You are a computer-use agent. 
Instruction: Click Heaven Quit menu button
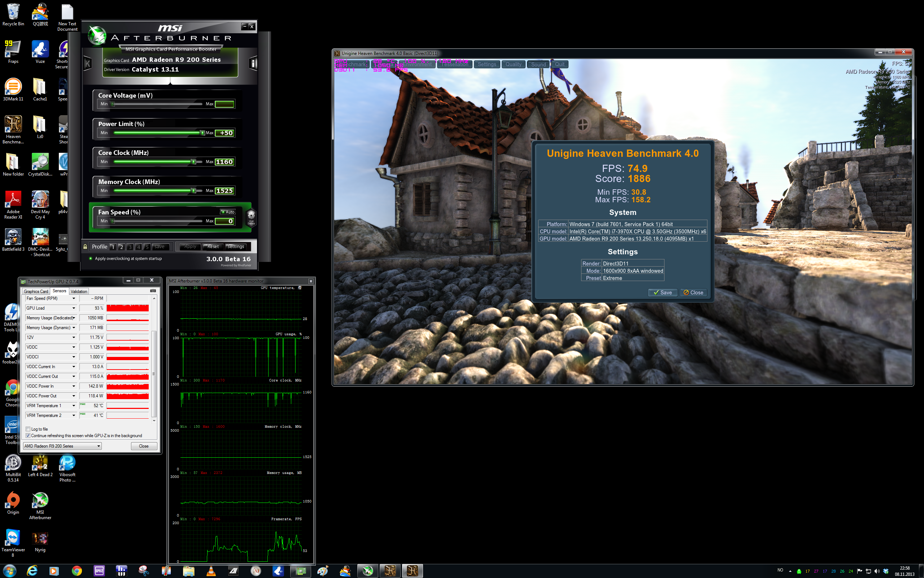point(559,64)
